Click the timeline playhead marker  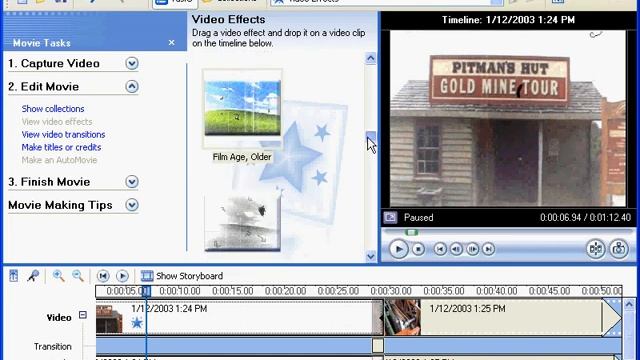pyautogui.click(x=146, y=291)
